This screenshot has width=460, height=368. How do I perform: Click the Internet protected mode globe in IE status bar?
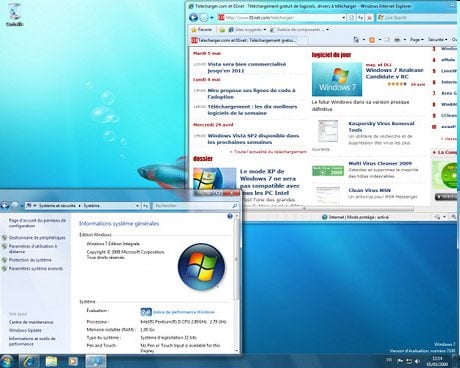(x=325, y=217)
